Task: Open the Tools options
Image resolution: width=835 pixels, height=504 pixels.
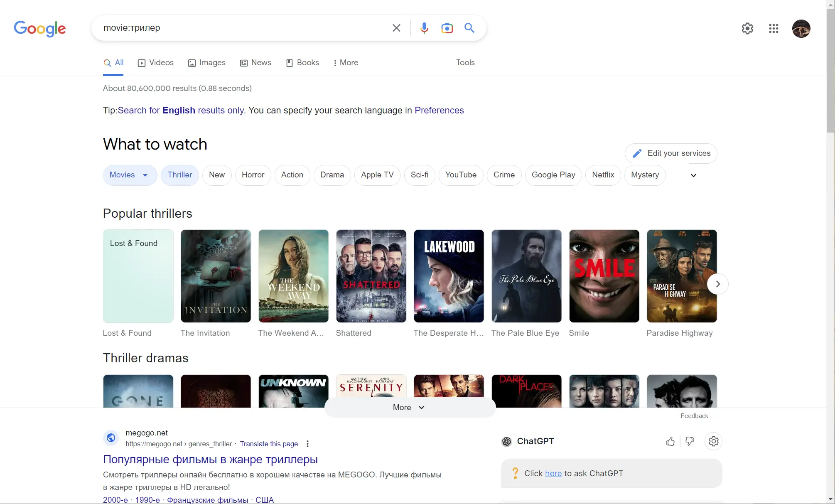Action: point(465,63)
